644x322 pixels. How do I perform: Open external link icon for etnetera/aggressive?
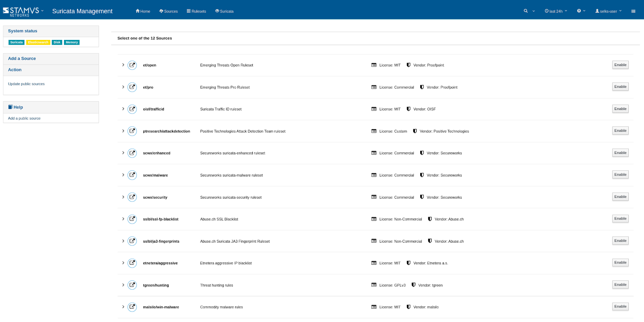(132, 263)
